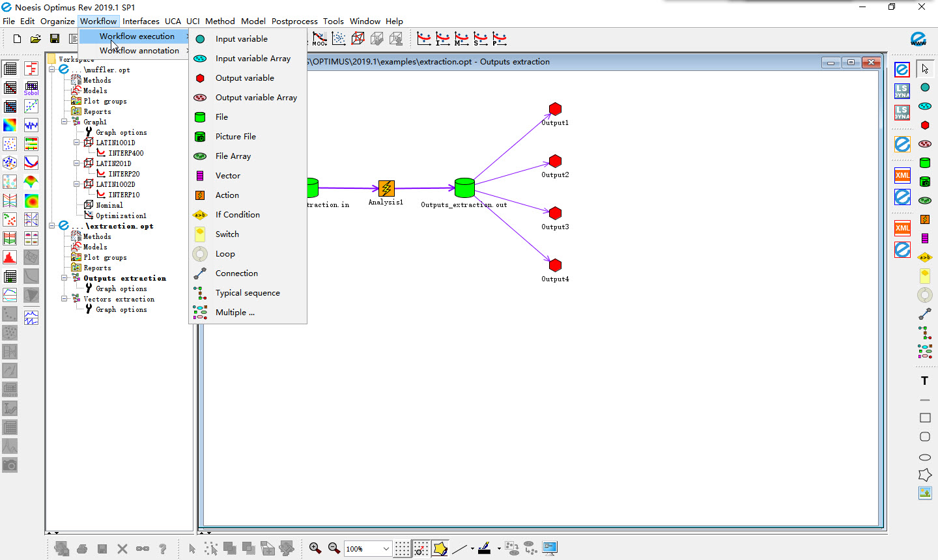
Task: Select Reports under extraction.opt
Action: (x=97, y=268)
